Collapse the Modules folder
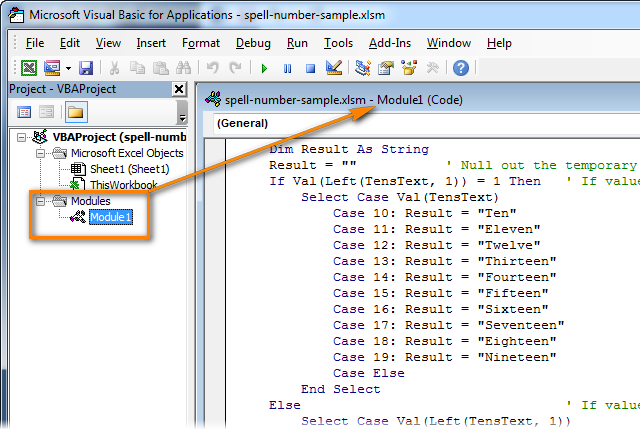 click(x=40, y=201)
